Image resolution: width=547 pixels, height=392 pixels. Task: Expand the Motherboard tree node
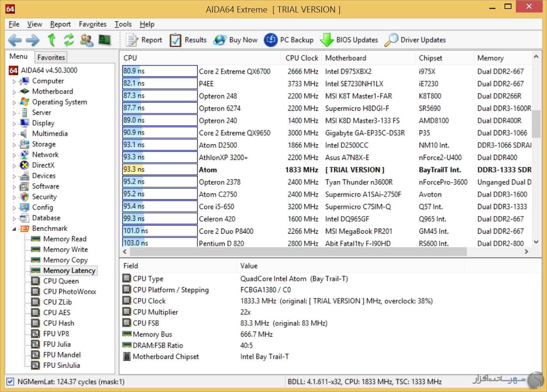coord(14,92)
